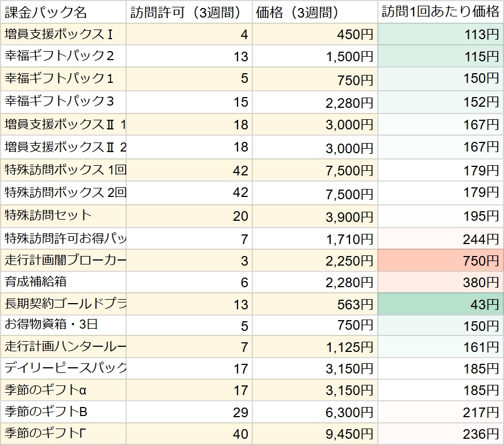Screen dimensions: 504x445
Task: Click the dark green 43円 cell
Action: tap(441, 305)
